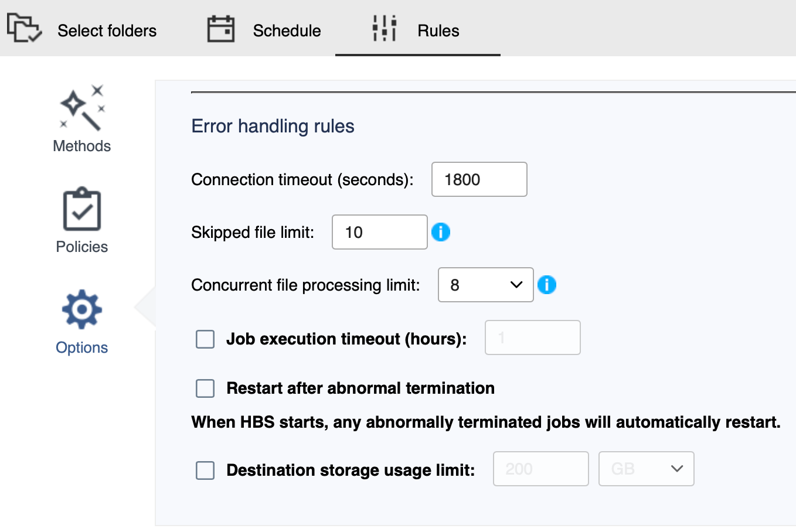Enable Destination storage usage limit checkbox
The width and height of the screenshot is (796, 532).
205,470
